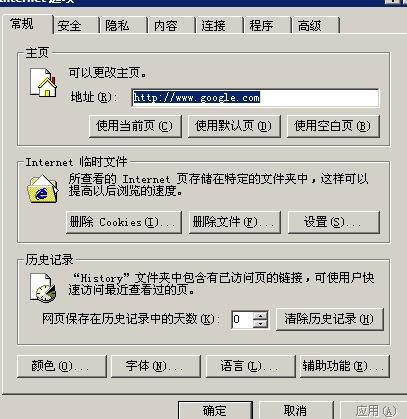The width and height of the screenshot is (407, 419).
Task: Increase history days with up arrow
Action: pyautogui.click(x=260, y=315)
